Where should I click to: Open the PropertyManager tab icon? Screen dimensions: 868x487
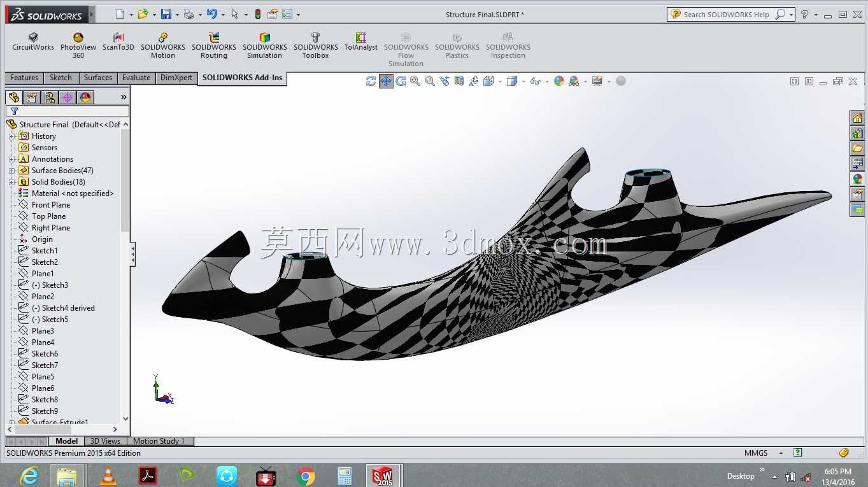(x=32, y=97)
